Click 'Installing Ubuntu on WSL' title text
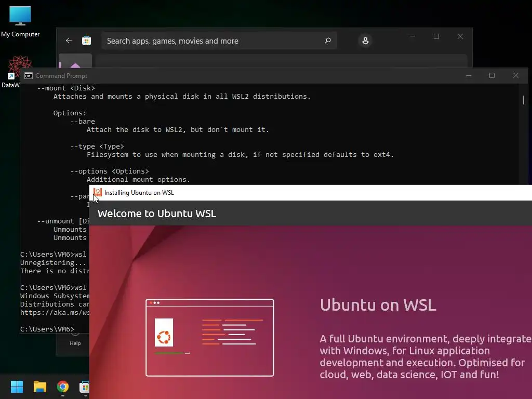The width and height of the screenshot is (532, 399). (139, 193)
